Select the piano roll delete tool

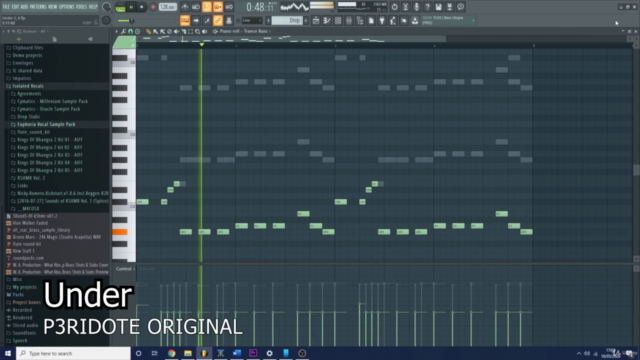169,31
